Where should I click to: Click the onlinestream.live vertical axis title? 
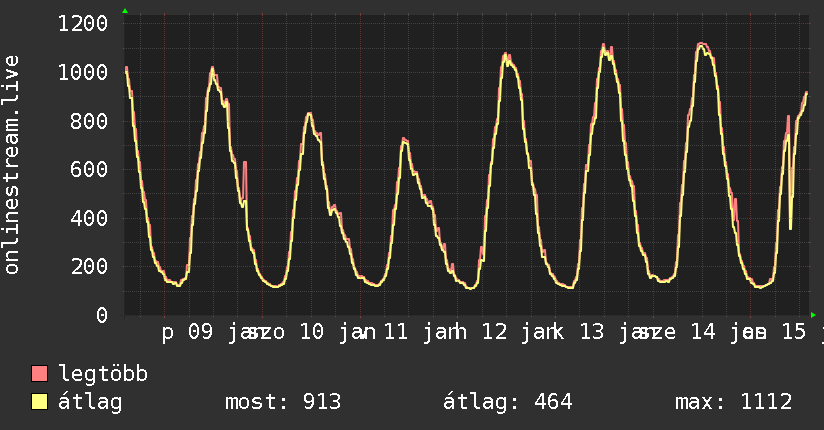[11, 165]
